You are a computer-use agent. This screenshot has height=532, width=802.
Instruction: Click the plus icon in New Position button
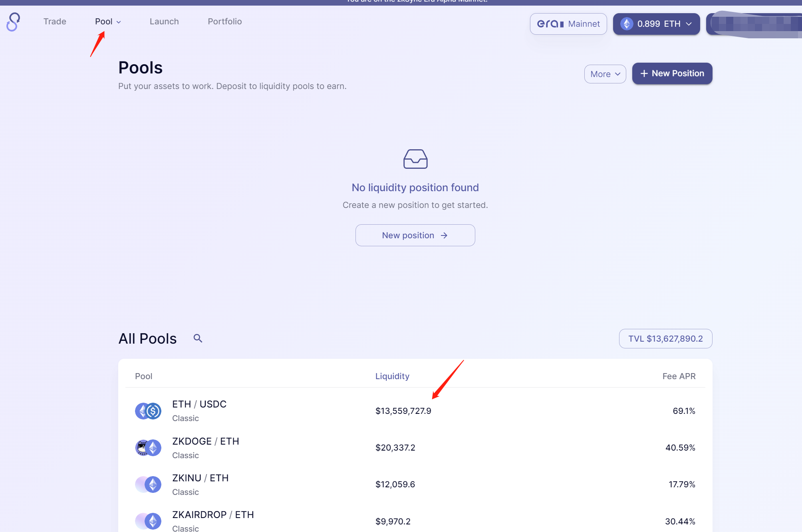pos(644,73)
